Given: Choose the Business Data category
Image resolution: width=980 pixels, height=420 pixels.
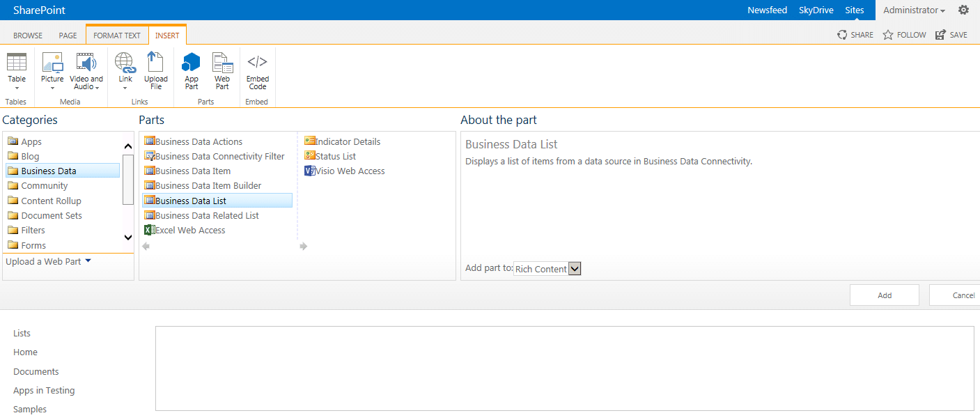Looking at the screenshot, I should [63, 171].
